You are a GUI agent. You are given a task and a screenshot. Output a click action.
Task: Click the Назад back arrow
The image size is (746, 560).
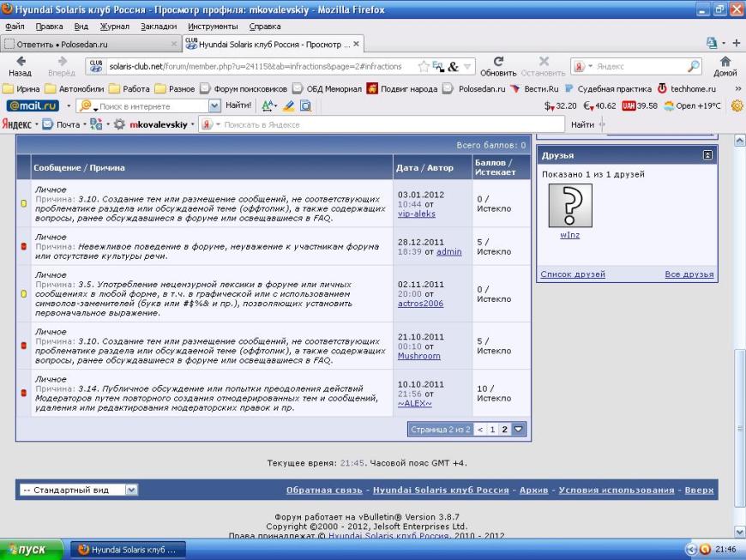pyautogui.click(x=20, y=62)
